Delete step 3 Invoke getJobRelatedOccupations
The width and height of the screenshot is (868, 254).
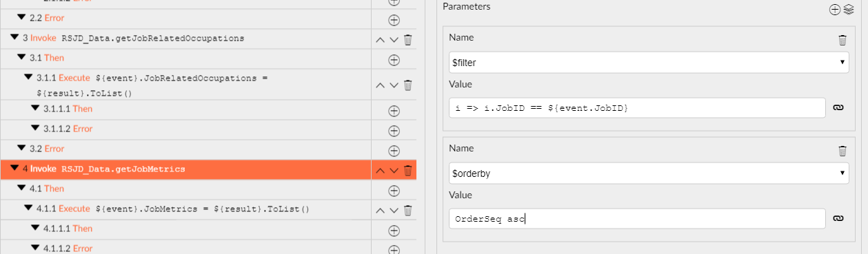tap(407, 40)
